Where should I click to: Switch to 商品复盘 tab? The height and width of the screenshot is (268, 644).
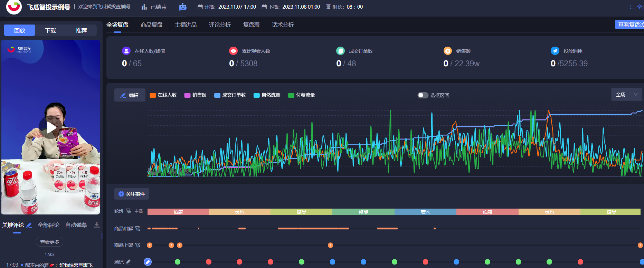click(152, 25)
